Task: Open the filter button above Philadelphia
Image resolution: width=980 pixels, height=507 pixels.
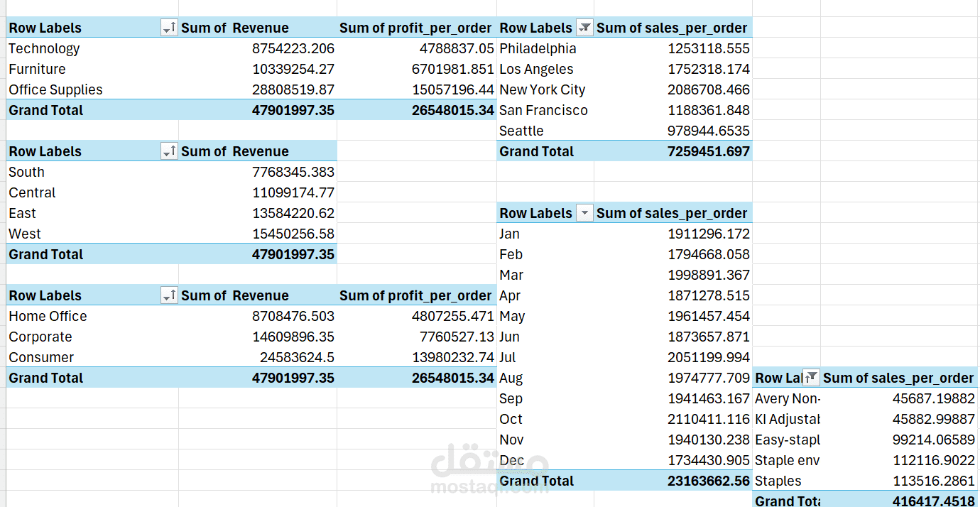Action: 584,28
